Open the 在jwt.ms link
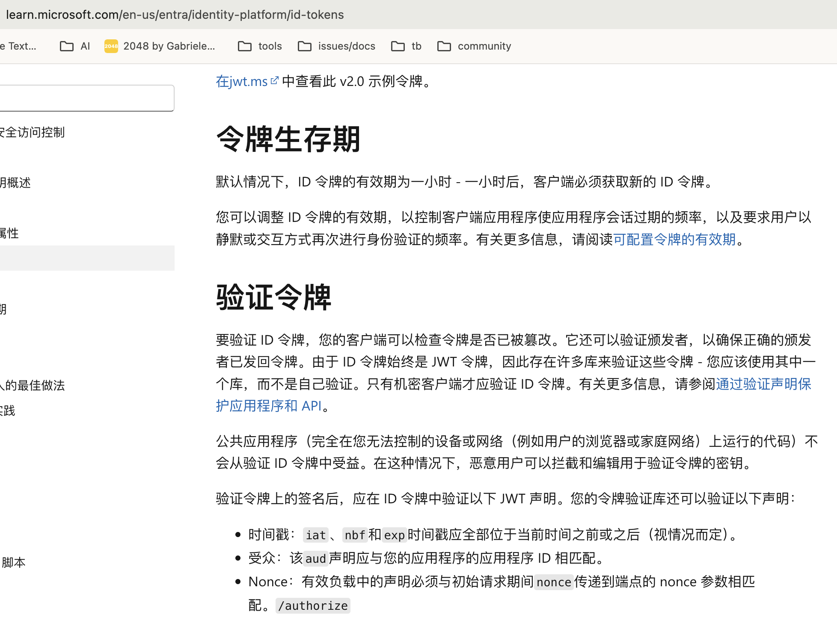The height and width of the screenshot is (644, 837). pos(242,81)
